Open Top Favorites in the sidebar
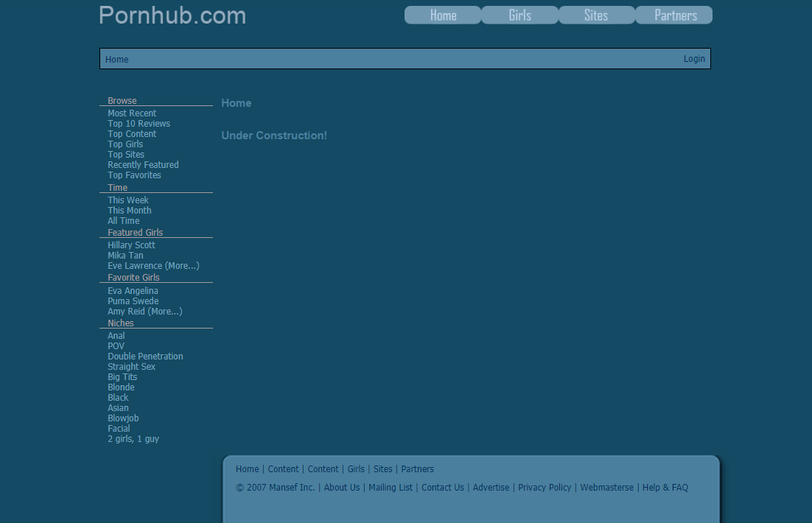Image resolution: width=812 pixels, height=523 pixels. click(x=134, y=175)
